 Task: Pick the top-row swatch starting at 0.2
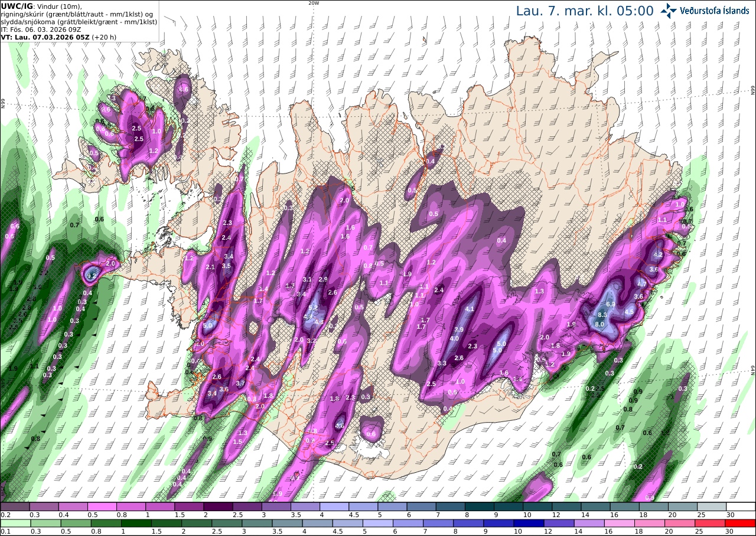click(15, 506)
